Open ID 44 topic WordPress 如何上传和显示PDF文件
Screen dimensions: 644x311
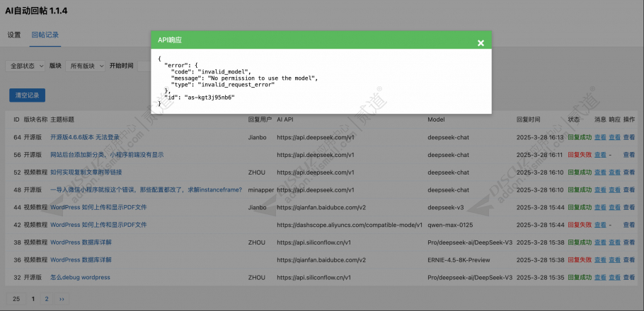tap(98, 207)
